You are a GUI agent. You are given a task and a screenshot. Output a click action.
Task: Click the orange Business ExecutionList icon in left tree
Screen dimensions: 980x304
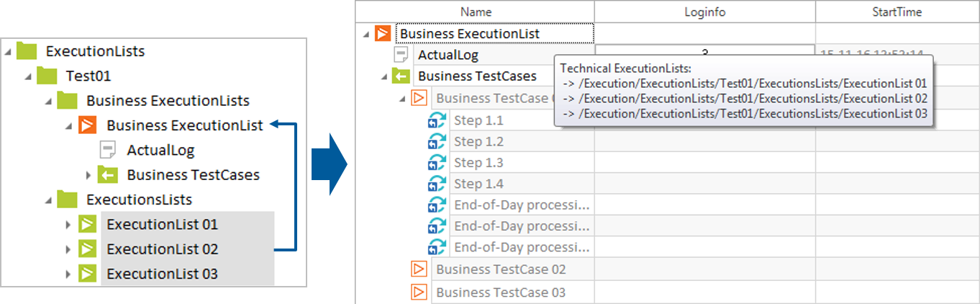click(x=87, y=125)
